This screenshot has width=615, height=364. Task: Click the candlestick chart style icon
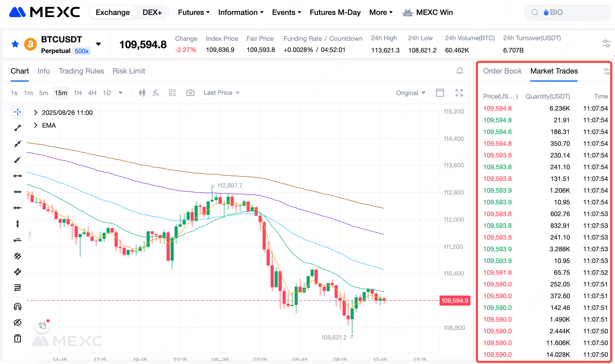[142, 93]
